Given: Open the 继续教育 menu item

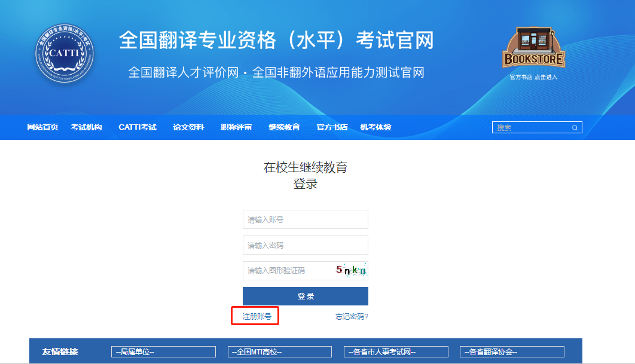Looking at the screenshot, I should coord(284,127).
